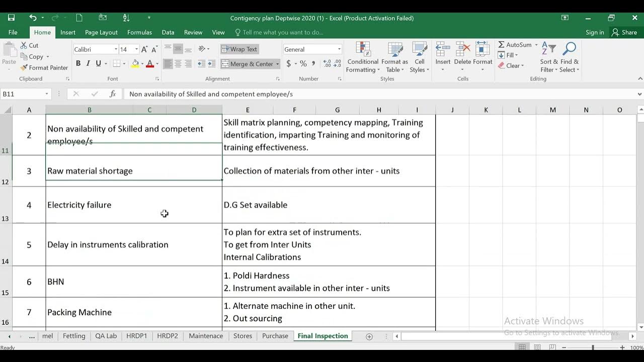Switch to the Page Layout tab

point(101,32)
